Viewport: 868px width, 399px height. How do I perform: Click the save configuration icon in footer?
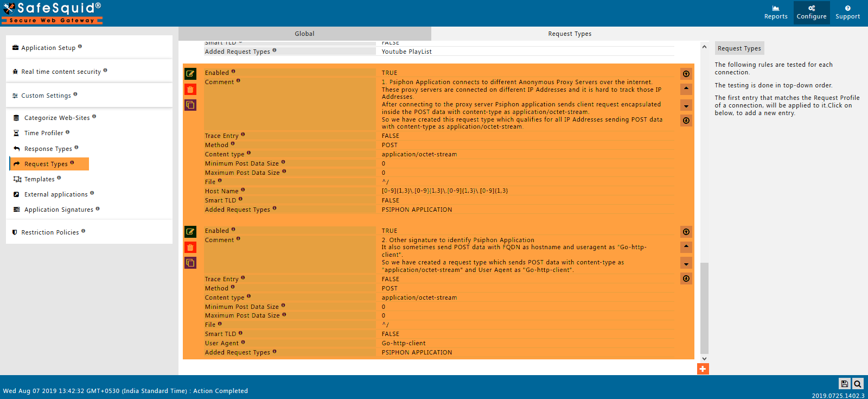(x=845, y=384)
